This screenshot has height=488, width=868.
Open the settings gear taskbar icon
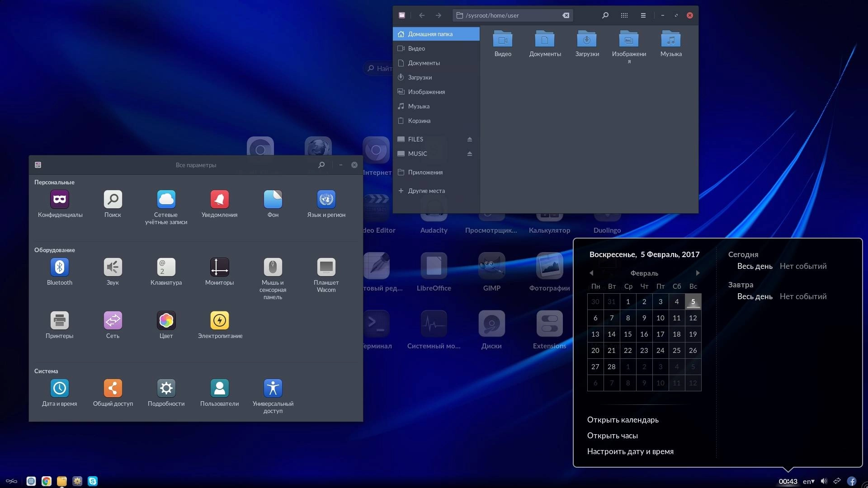coord(77,481)
